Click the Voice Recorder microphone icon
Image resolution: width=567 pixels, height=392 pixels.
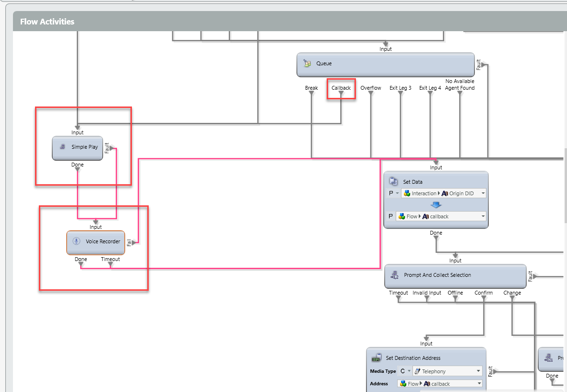coord(76,241)
